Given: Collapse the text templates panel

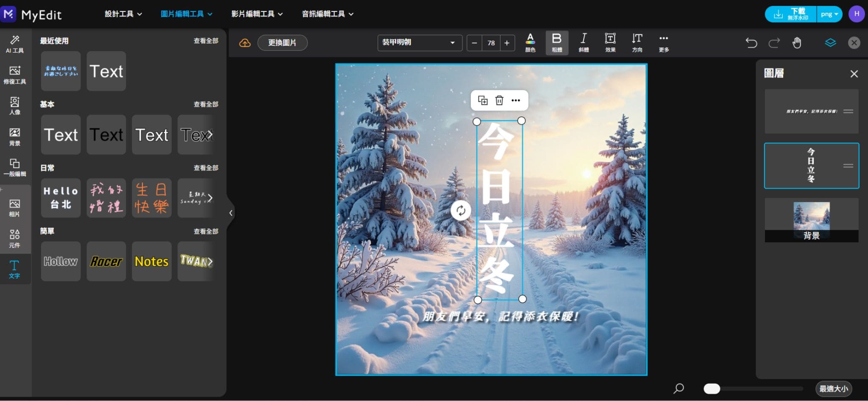Looking at the screenshot, I should tap(231, 212).
